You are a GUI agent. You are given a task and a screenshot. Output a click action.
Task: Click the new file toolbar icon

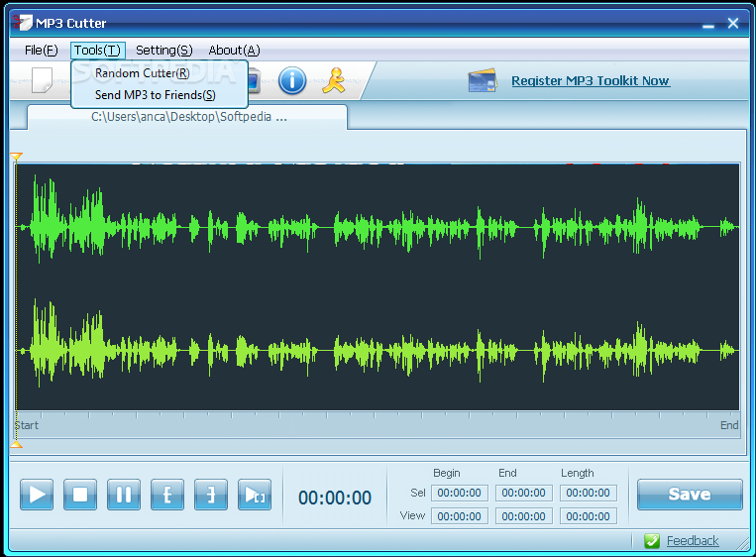click(42, 79)
